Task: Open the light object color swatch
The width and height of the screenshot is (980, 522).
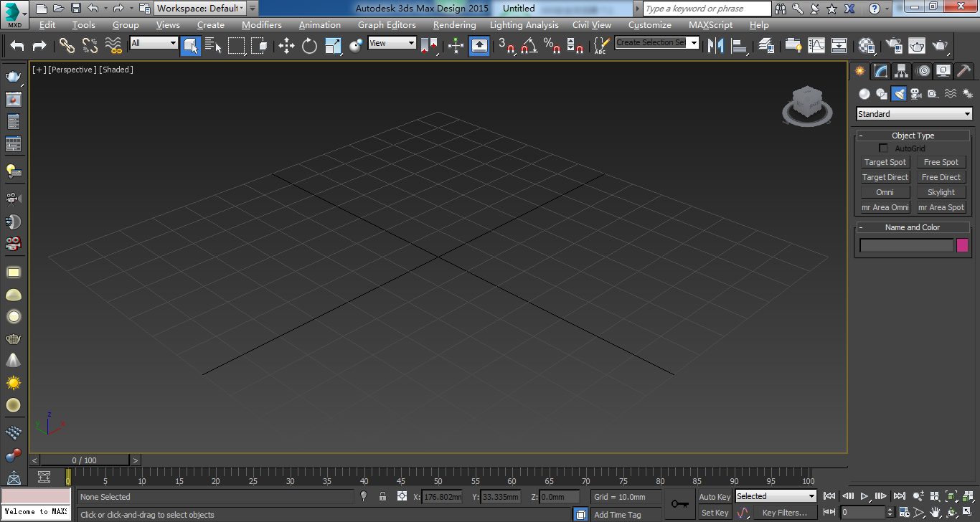Action: coord(962,245)
